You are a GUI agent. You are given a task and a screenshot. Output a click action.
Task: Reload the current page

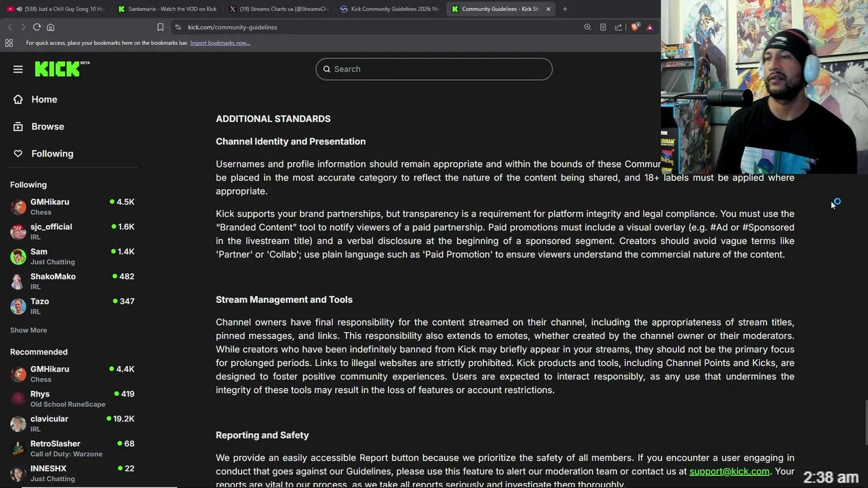pos(37,27)
